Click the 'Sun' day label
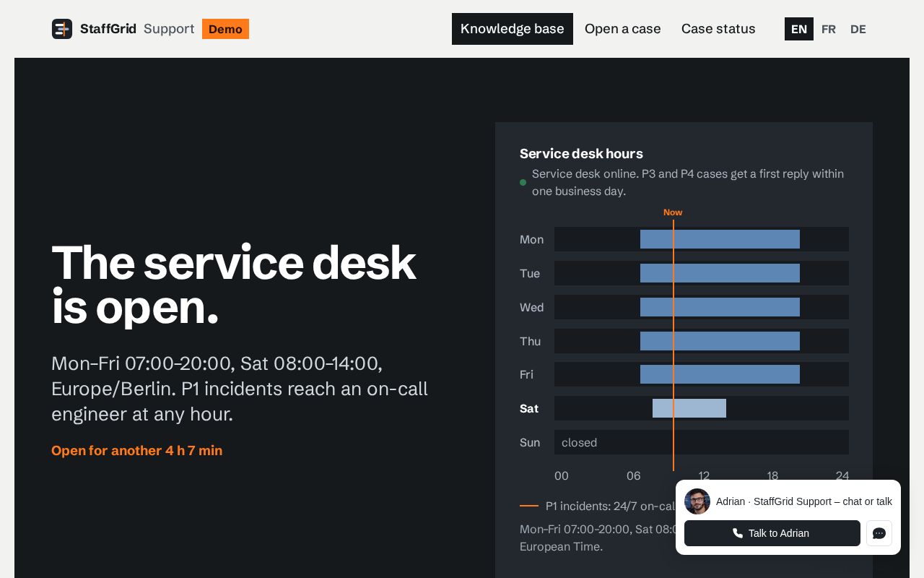 point(530,442)
